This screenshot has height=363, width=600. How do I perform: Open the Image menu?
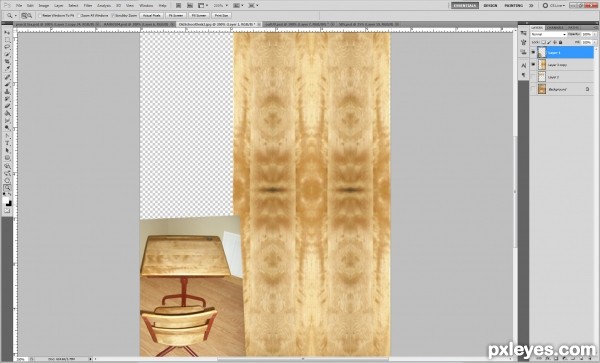44,6
